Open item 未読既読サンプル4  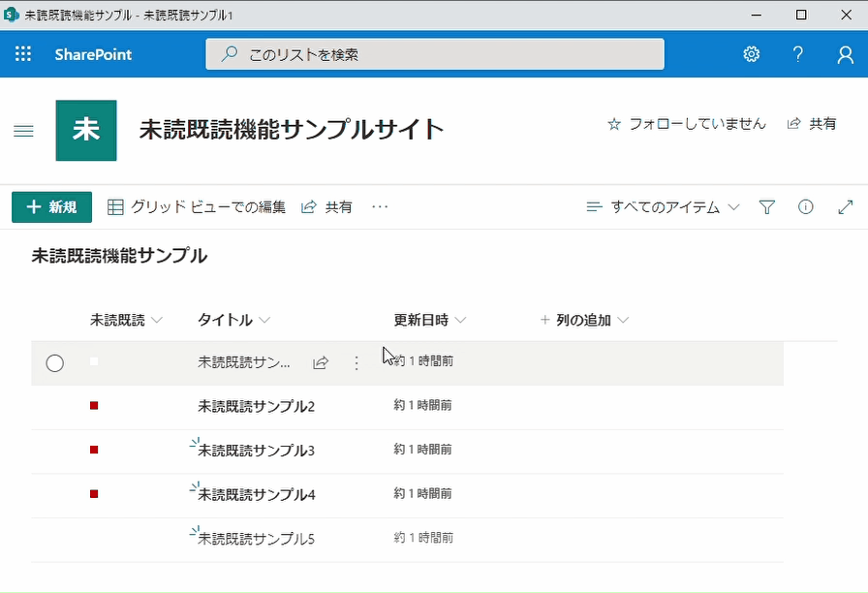pos(257,494)
